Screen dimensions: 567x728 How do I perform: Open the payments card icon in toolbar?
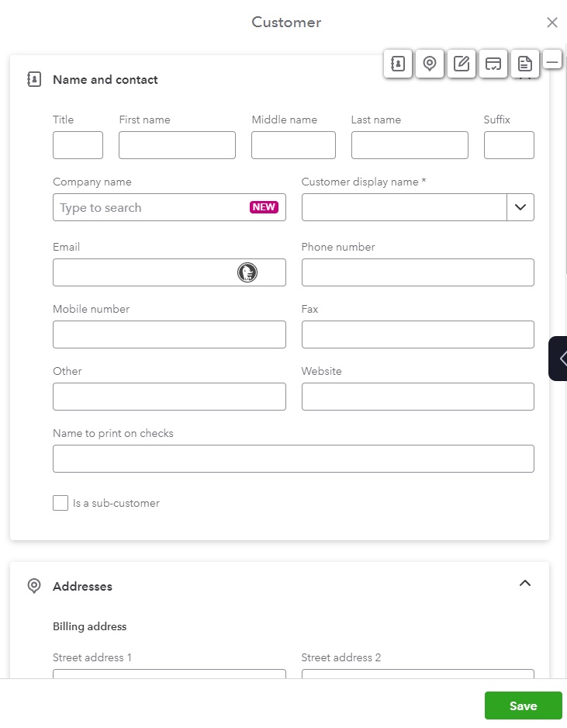pyautogui.click(x=493, y=64)
